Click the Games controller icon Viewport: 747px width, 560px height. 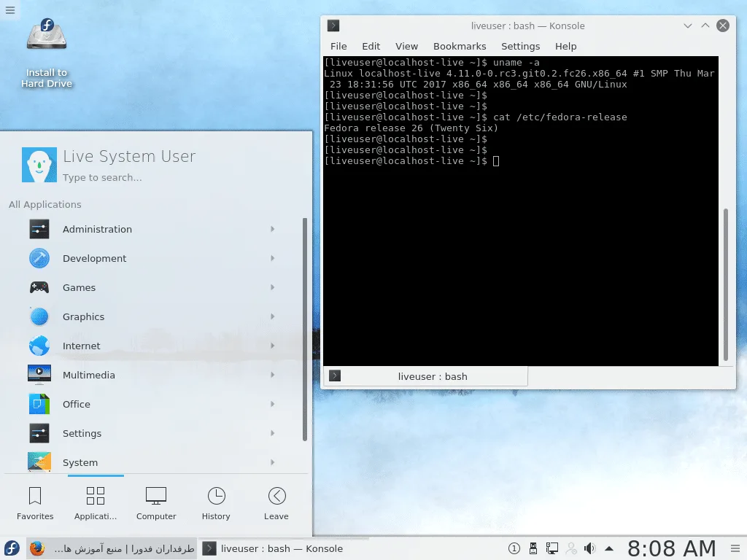39,287
